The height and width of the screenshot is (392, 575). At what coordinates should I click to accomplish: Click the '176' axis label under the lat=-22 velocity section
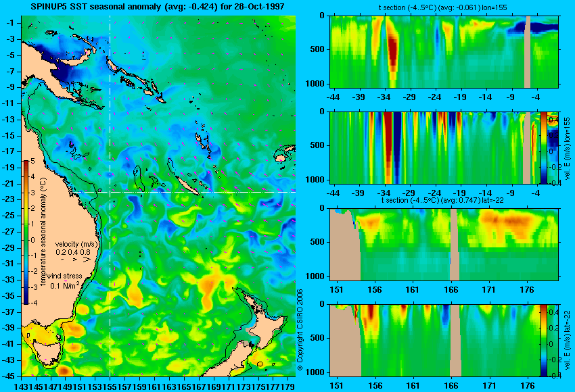[x=528, y=385]
